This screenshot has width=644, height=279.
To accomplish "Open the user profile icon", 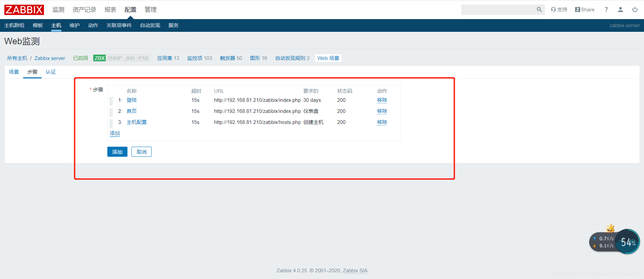I will click(x=621, y=10).
